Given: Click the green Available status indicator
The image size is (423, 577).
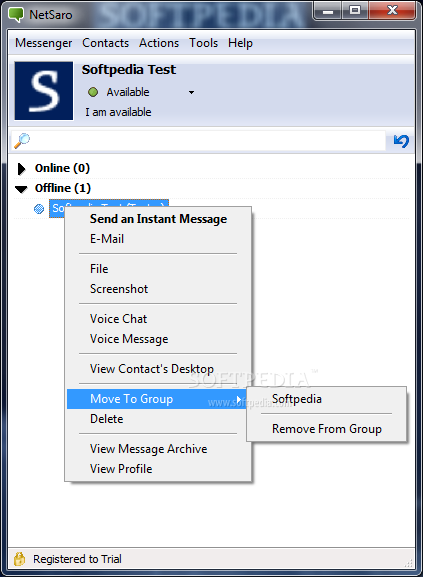Looking at the screenshot, I should point(93,92).
